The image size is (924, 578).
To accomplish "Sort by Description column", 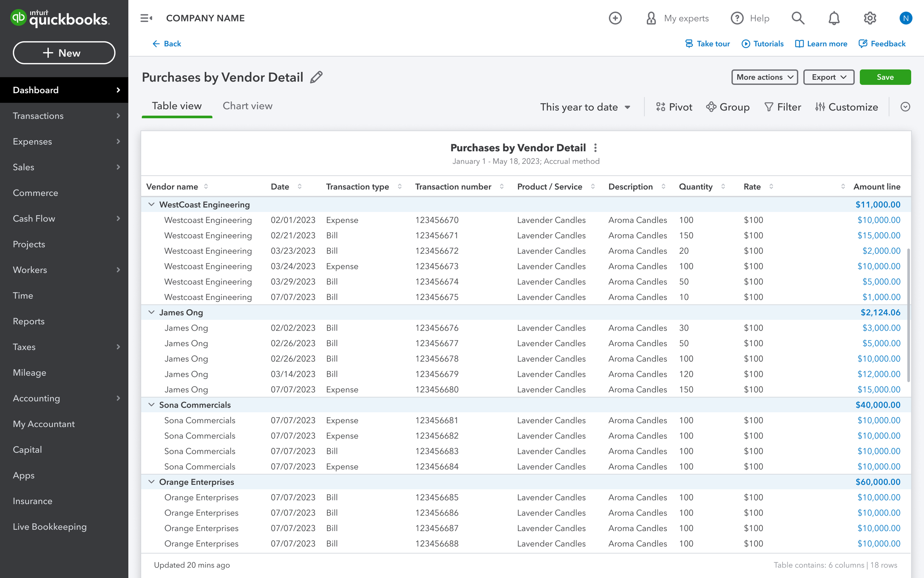I will tap(663, 186).
